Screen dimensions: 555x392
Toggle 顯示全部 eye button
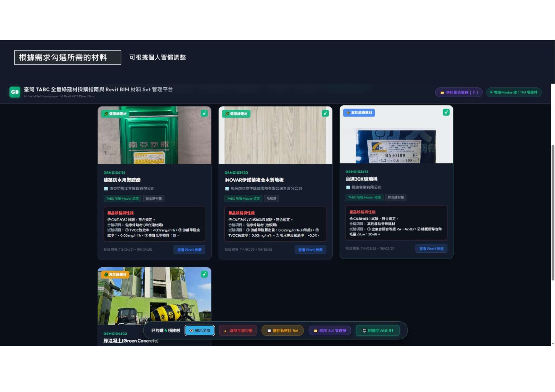click(x=200, y=331)
